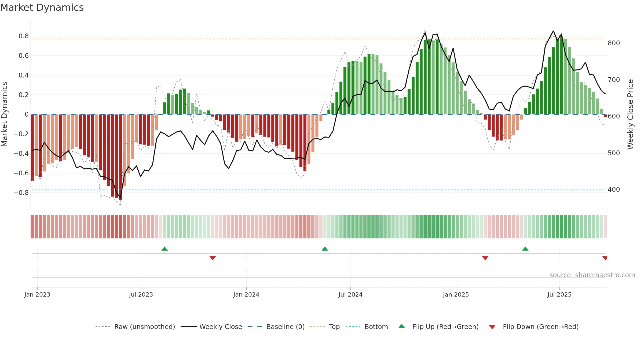Select the red flip-down marker near Feb 2025

pos(485,258)
